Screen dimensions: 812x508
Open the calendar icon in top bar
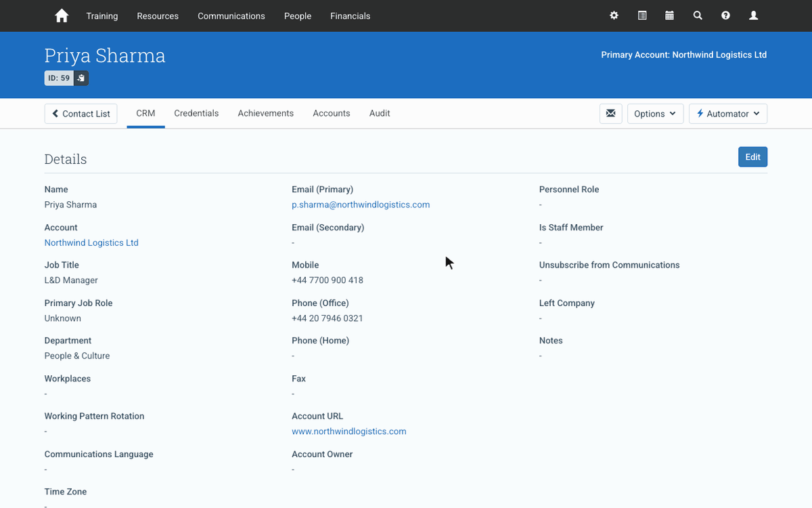(669, 16)
